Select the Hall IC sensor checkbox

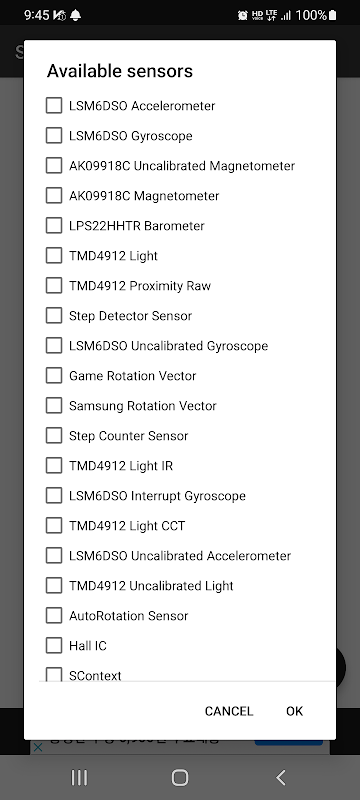pyautogui.click(x=54, y=645)
